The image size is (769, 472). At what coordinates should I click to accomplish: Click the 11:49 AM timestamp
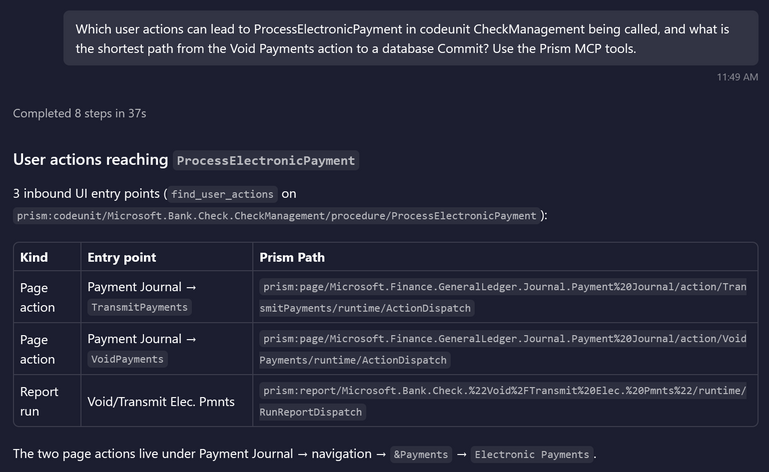pyautogui.click(x=737, y=77)
